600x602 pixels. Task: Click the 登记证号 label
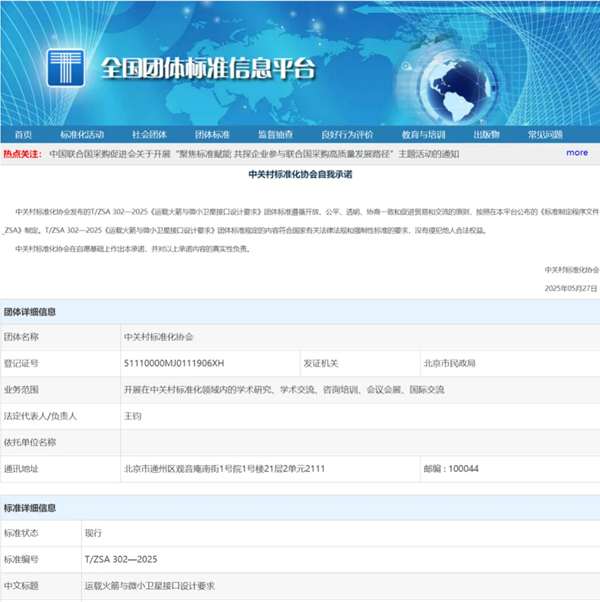coord(21,363)
